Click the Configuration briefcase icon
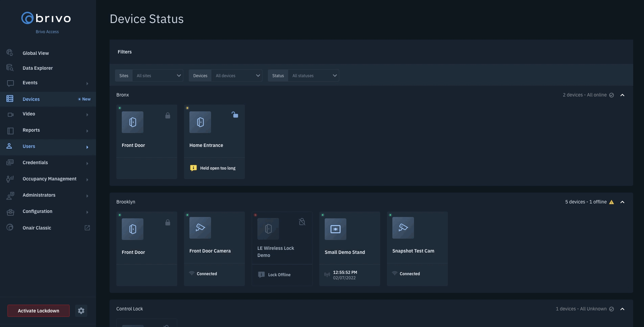 (10, 212)
